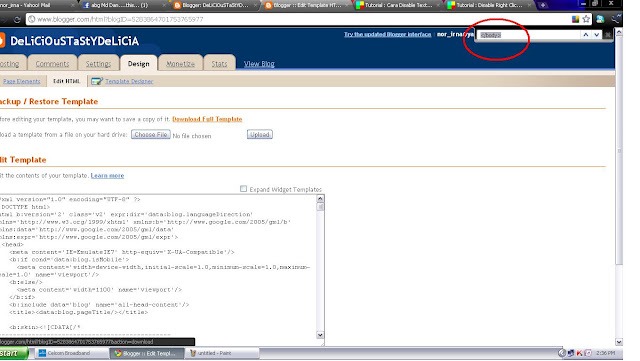Click the page scrollbar up arrow
This screenshot has width=640, height=361.
coord(619,32)
